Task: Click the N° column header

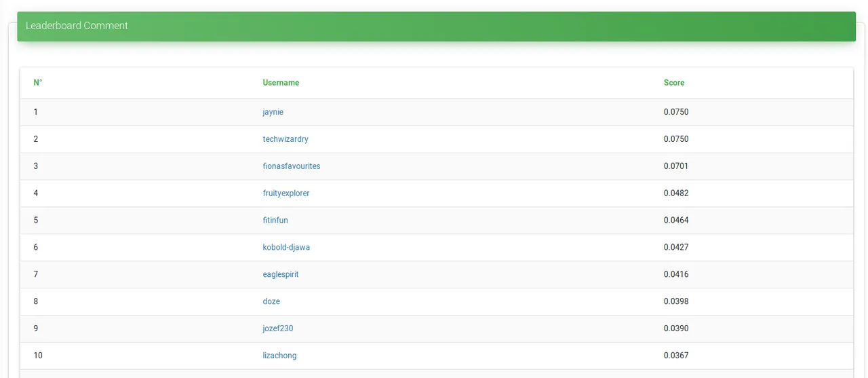Action: click(38, 83)
